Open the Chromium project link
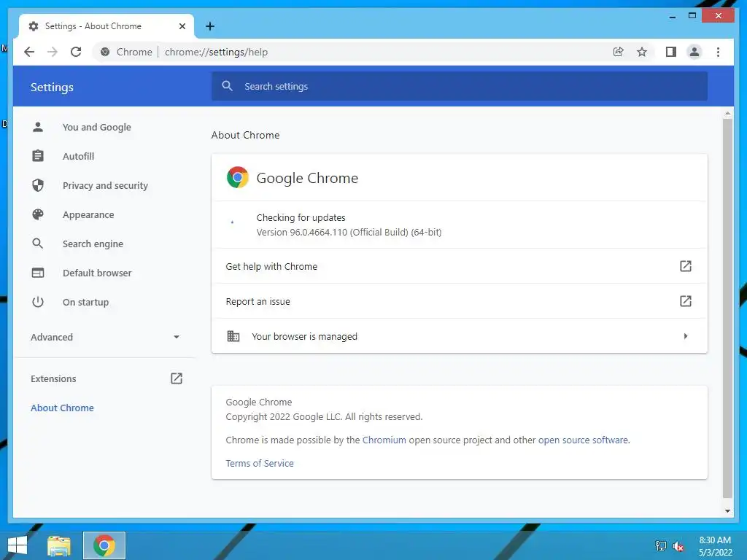The height and width of the screenshot is (560, 747). point(384,440)
